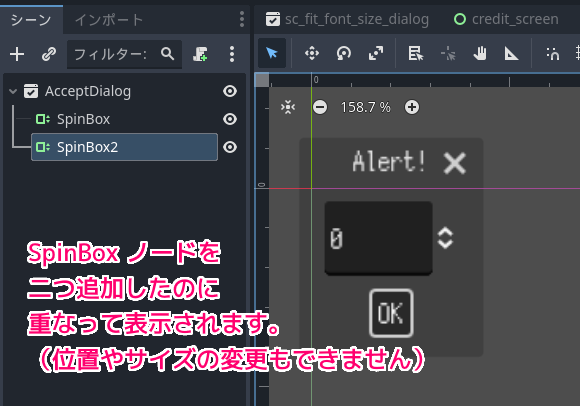Click the SpinBox value field showing 0
The height and width of the screenshot is (406, 580).
pos(378,238)
